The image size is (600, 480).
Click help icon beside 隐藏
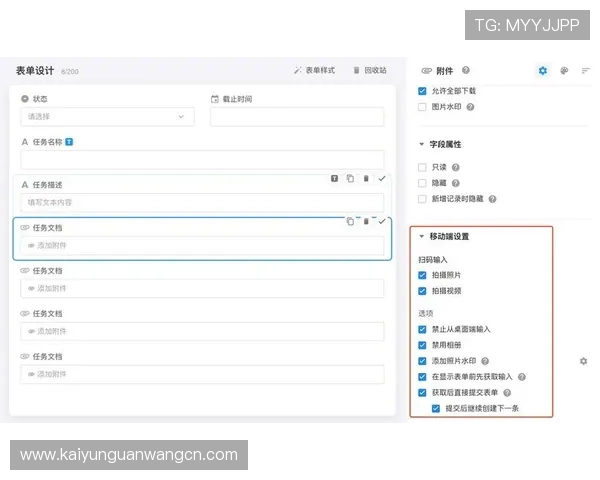tap(455, 183)
